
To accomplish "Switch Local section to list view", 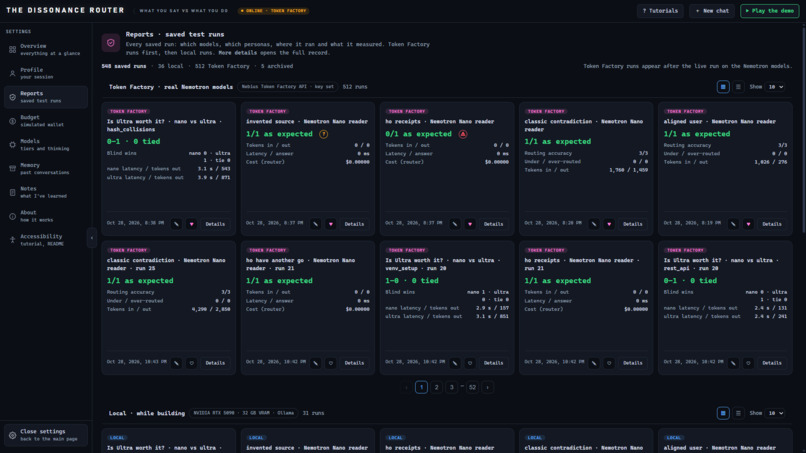I will coord(739,413).
